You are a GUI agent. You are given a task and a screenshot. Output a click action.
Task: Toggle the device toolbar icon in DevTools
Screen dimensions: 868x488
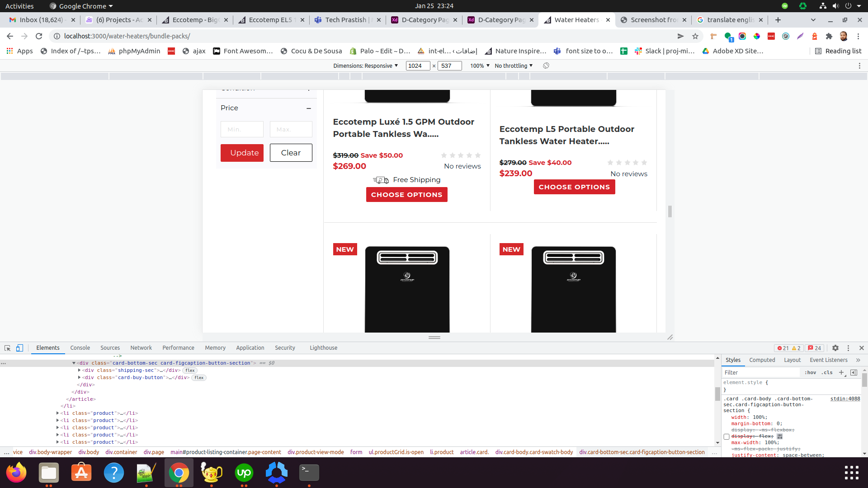coord(19,348)
